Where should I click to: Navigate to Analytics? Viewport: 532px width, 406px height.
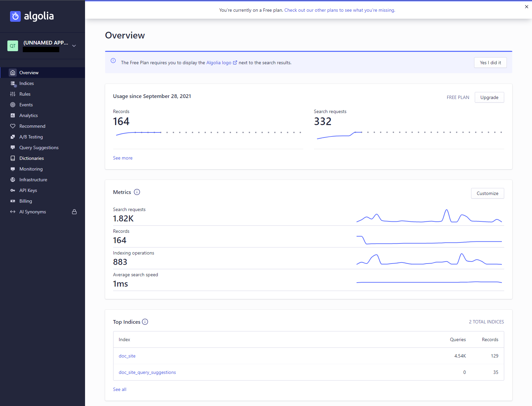43,115
